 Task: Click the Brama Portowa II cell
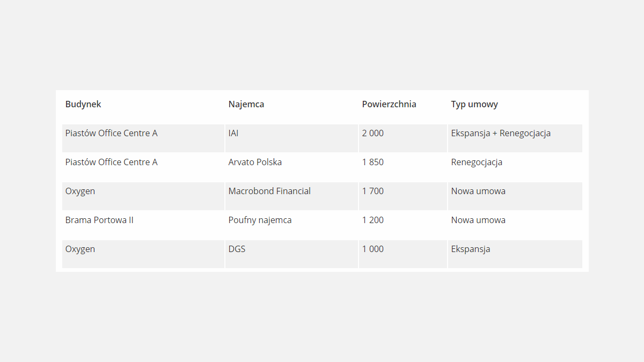tap(99, 220)
